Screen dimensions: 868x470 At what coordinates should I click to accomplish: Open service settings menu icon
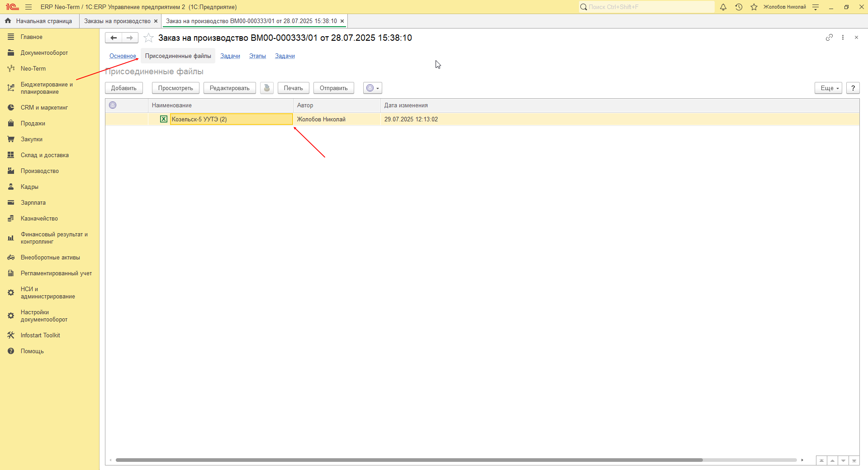(x=816, y=7)
